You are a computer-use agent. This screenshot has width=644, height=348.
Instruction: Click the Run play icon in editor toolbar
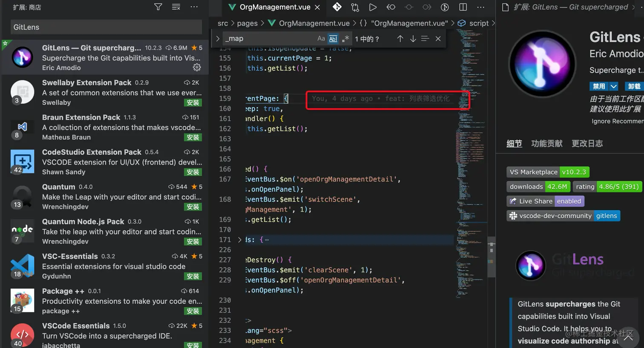pos(373,7)
